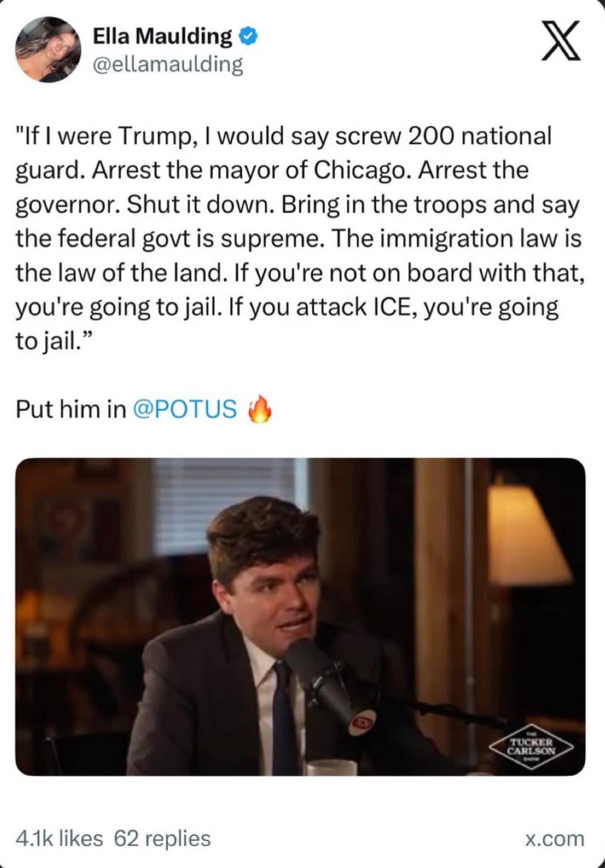This screenshot has width=605, height=868.
Task: Open the 62 replies thread
Action: pos(162,838)
